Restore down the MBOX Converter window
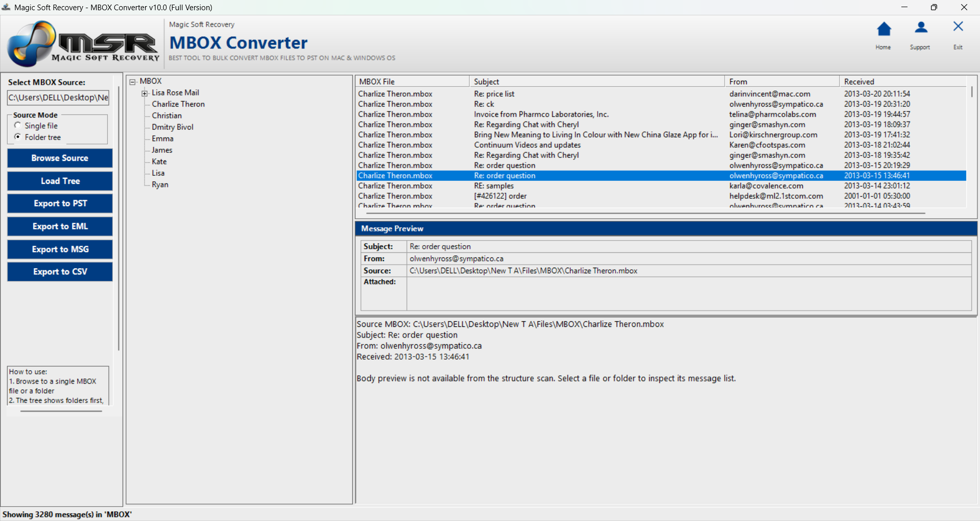The width and height of the screenshot is (980, 521). pos(934,7)
